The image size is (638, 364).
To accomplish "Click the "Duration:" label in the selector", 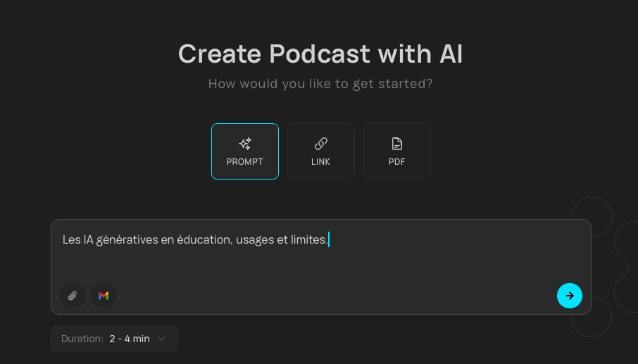I will 82,339.
